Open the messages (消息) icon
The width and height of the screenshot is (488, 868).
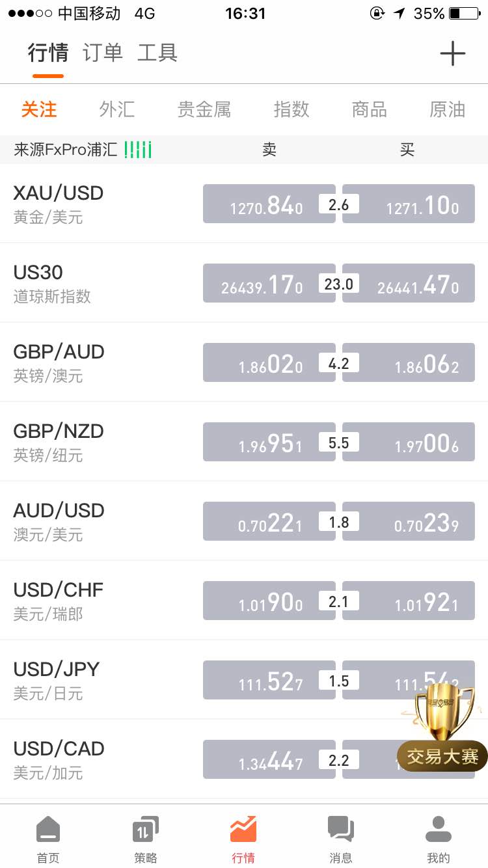coord(341,830)
